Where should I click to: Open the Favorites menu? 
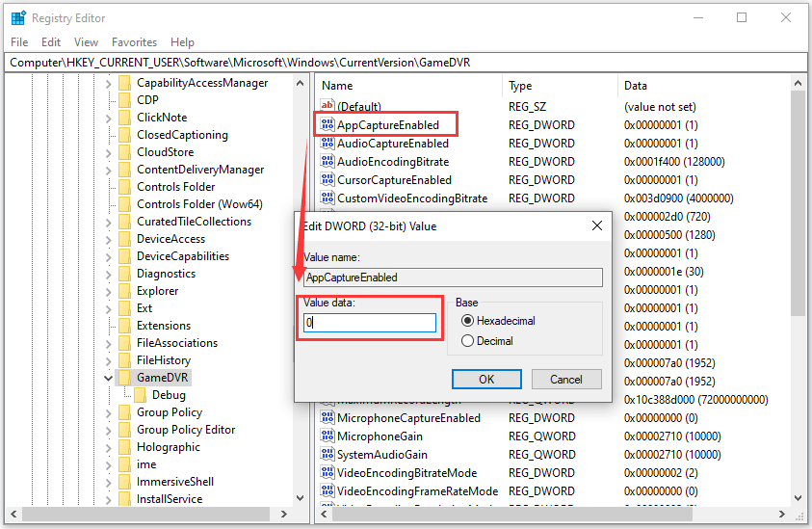pos(134,42)
